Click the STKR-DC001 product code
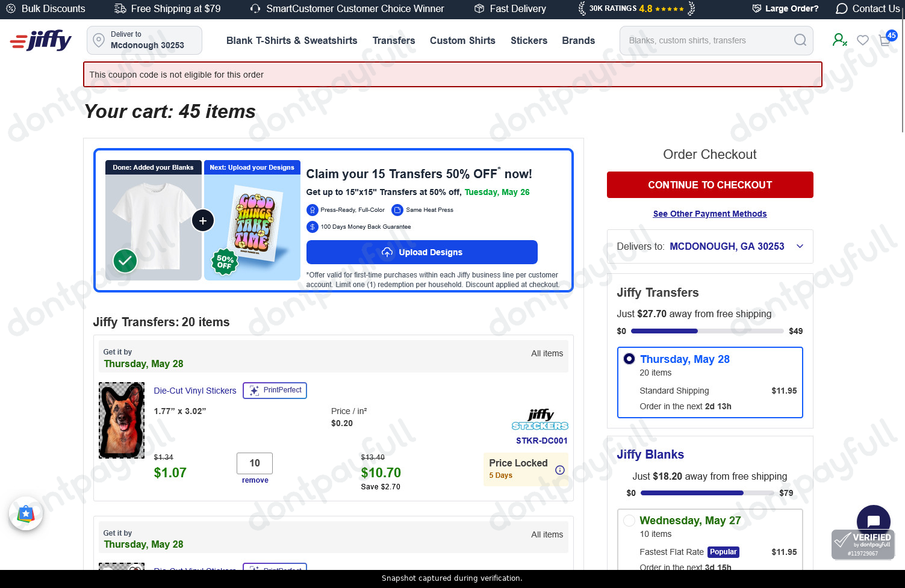 [x=542, y=441]
